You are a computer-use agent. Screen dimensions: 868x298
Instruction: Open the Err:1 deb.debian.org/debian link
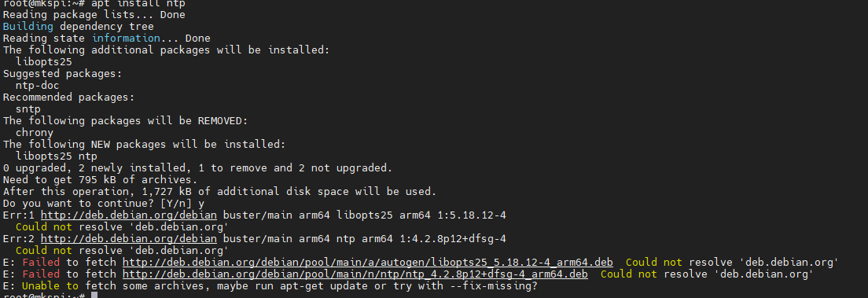(129, 215)
